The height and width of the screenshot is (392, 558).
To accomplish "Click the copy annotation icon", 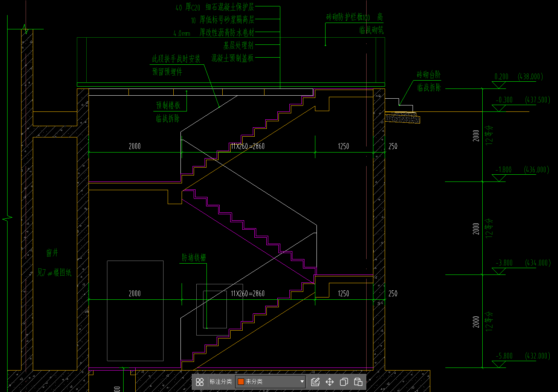I will 344,382.
